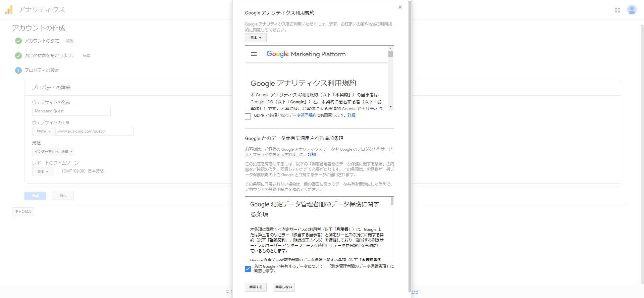Open hamburger menu in Marketing Platform frame

click(x=254, y=54)
